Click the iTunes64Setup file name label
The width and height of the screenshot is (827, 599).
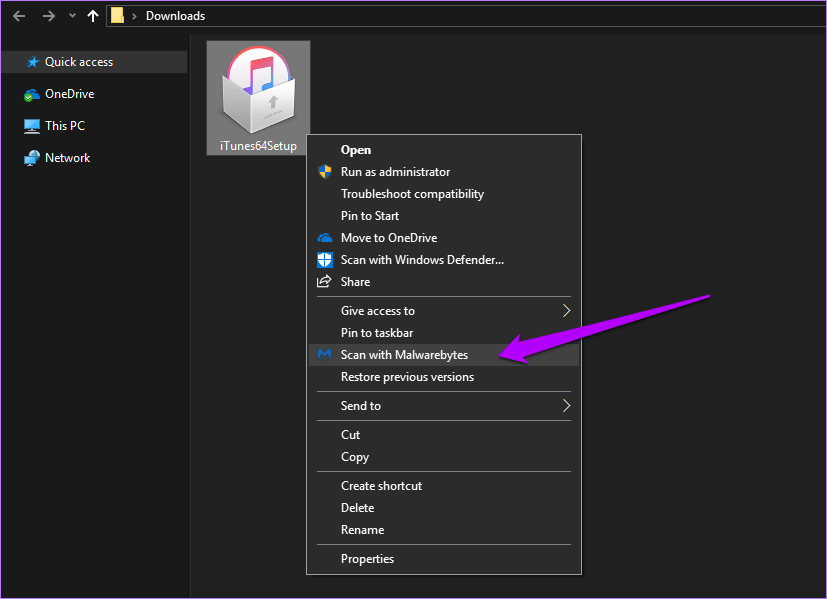pyautogui.click(x=258, y=146)
